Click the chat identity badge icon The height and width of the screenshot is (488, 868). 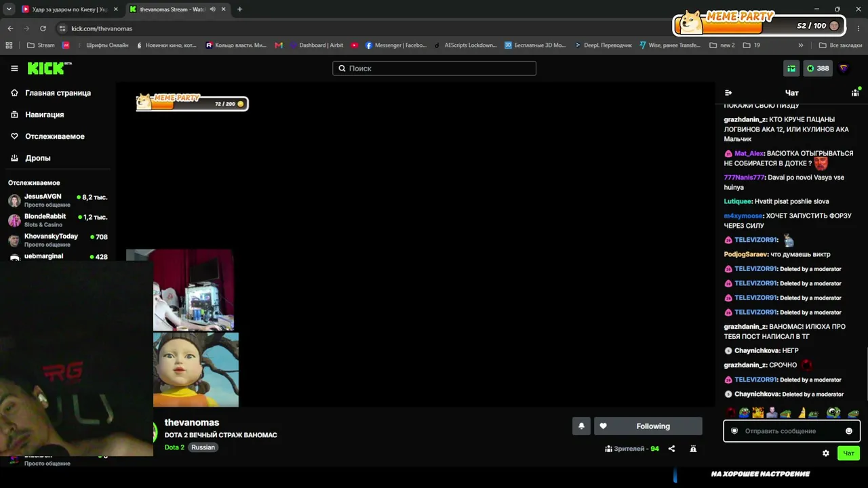click(734, 431)
